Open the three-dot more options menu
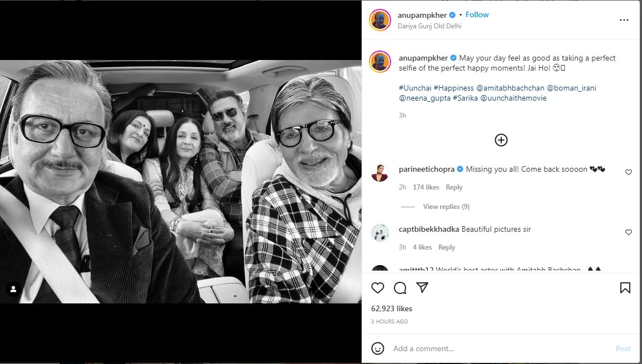The height and width of the screenshot is (364, 642). coord(624,20)
